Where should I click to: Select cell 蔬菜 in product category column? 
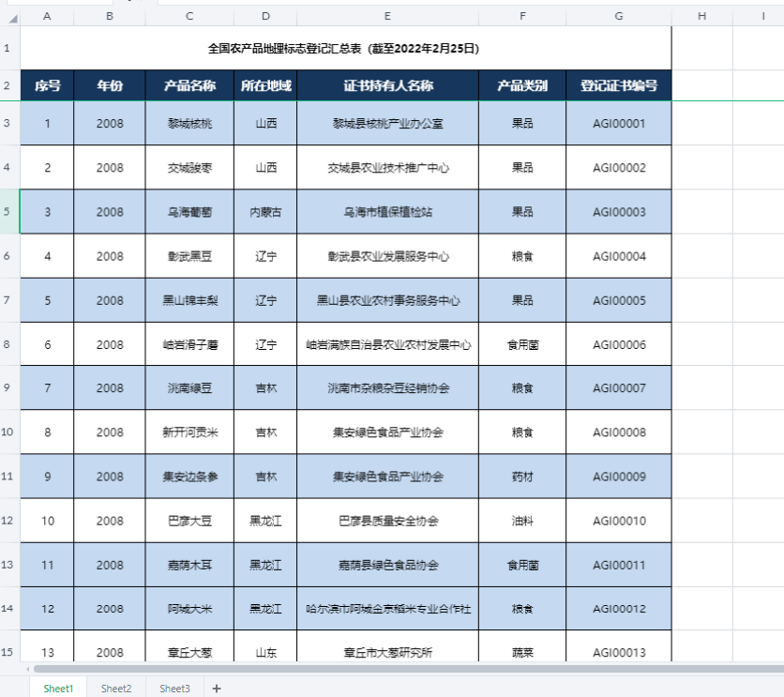pos(522,647)
